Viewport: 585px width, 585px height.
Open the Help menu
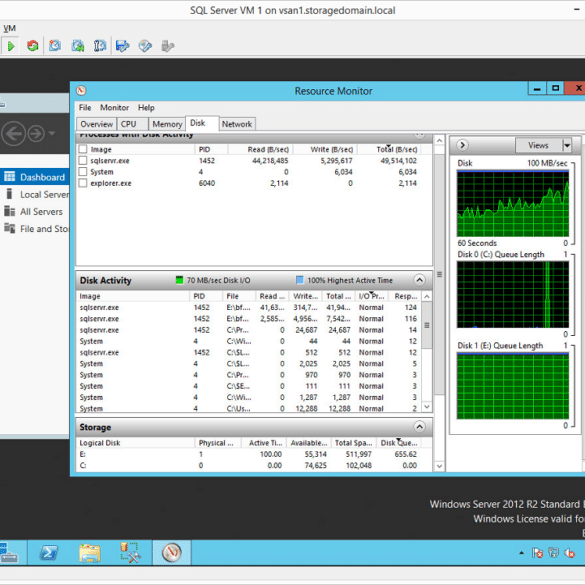146,107
